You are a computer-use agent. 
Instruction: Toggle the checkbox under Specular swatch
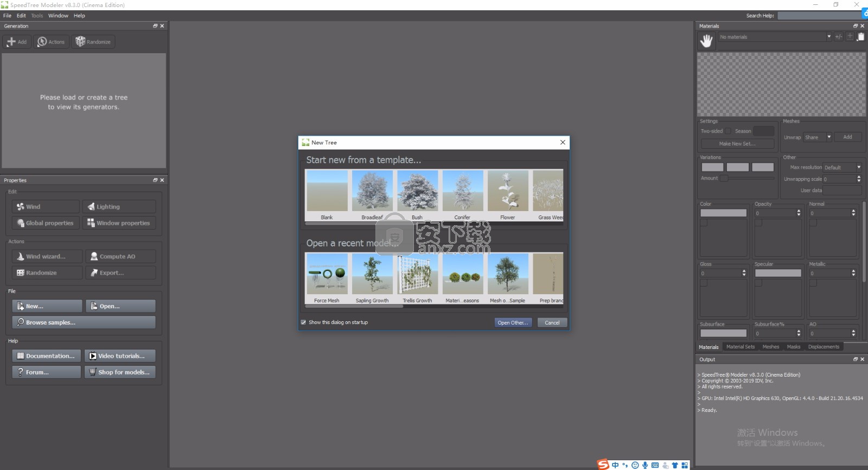coord(758,283)
